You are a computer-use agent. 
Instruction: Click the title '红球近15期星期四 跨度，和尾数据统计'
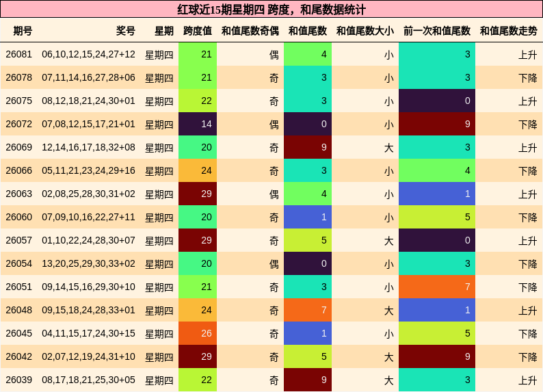coord(271,10)
